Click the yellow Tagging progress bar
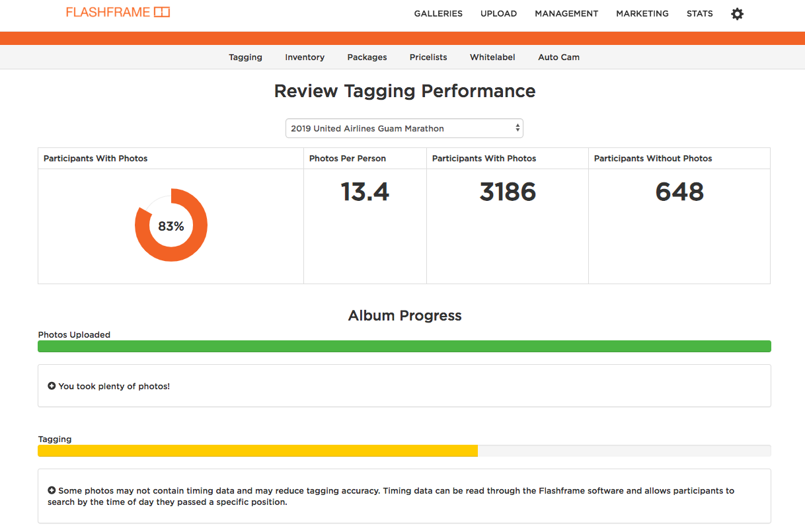Screen dimensions: 805x532 pyautogui.click(x=258, y=451)
